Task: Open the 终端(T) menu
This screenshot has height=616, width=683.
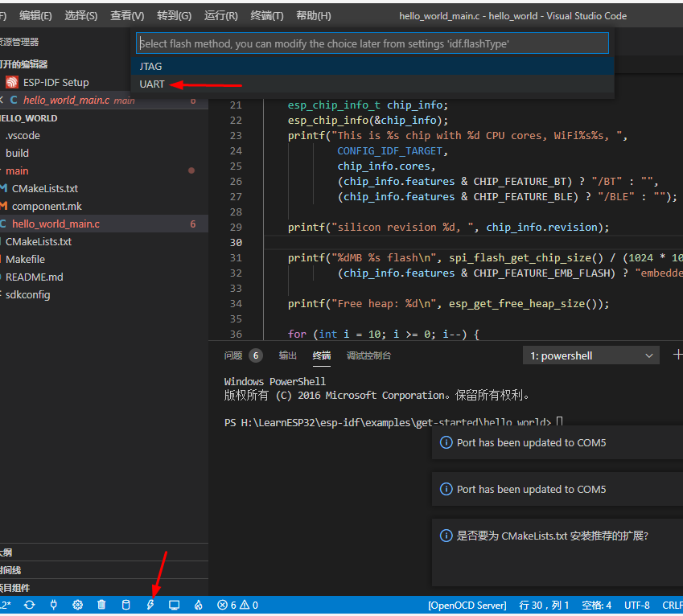Action: pyautogui.click(x=267, y=16)
